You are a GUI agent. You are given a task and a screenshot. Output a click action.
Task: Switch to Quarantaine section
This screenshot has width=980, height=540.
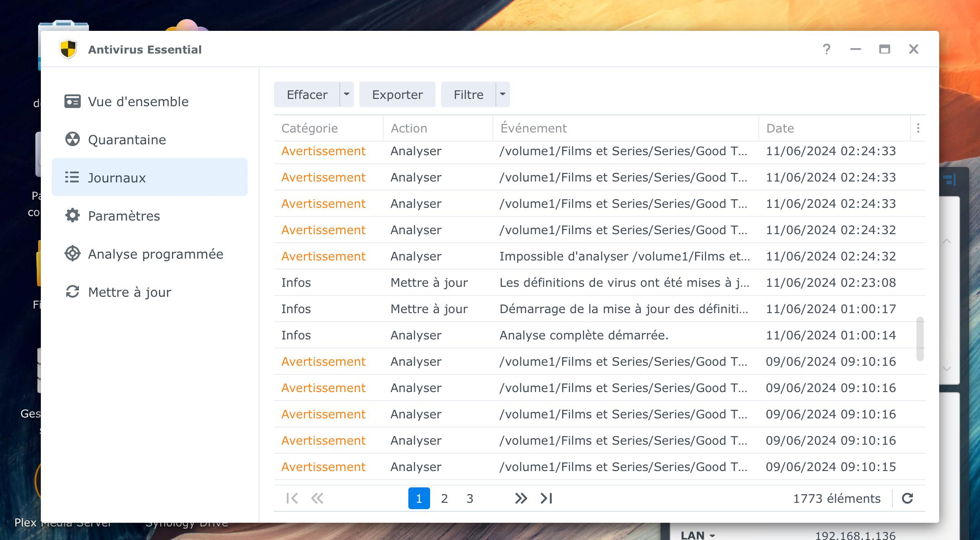click(127, 140)
